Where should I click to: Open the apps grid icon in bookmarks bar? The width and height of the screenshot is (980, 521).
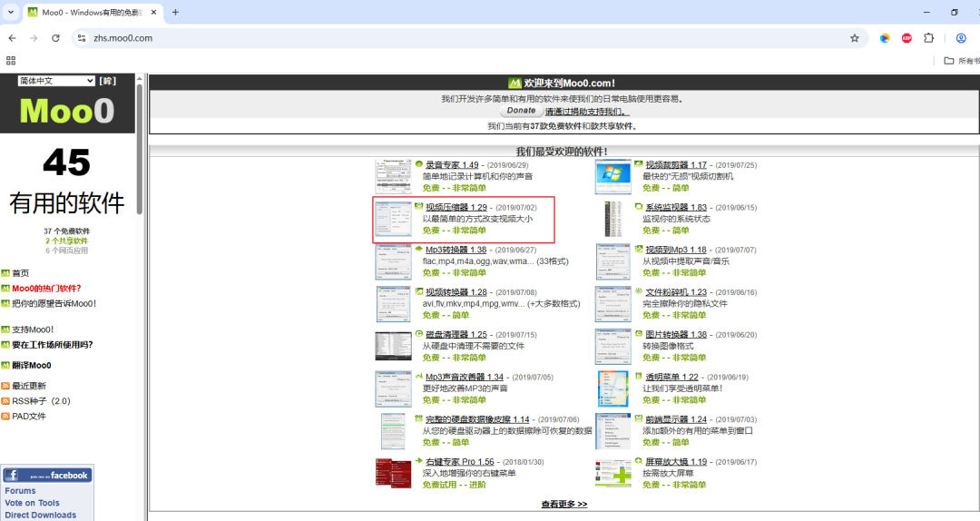pos(11,61)
